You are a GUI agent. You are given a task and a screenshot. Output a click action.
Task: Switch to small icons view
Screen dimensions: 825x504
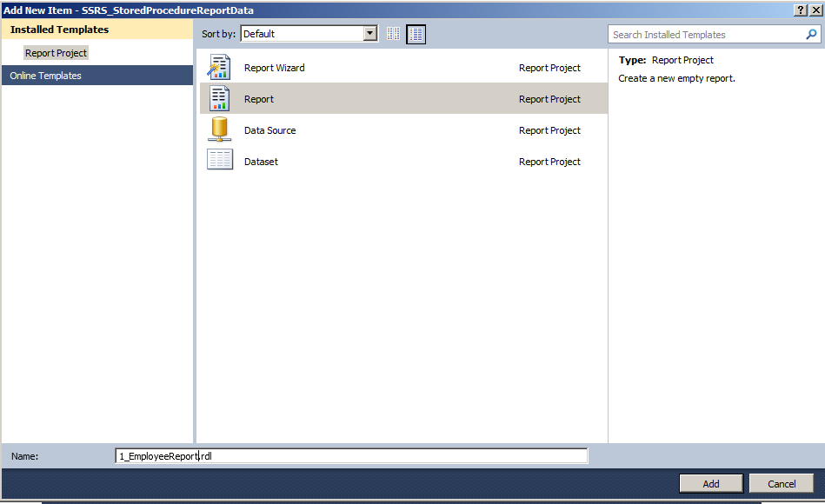coord(393,33)
